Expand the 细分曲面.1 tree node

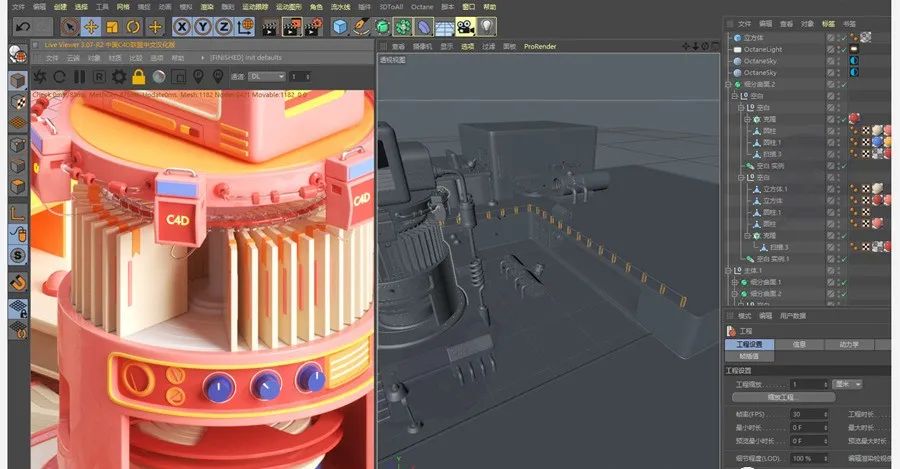(735, 282)
